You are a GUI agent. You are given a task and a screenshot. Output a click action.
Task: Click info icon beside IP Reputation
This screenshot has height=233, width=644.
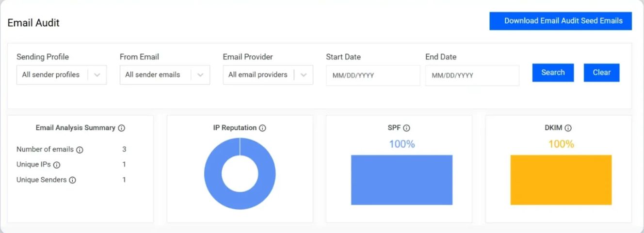(x=262, y=128)
